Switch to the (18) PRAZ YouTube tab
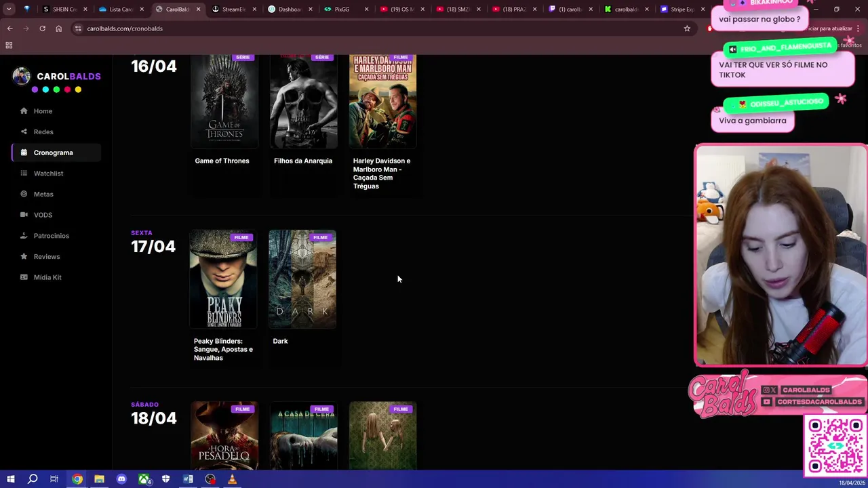The image size is (868, 488). point(514,9)
